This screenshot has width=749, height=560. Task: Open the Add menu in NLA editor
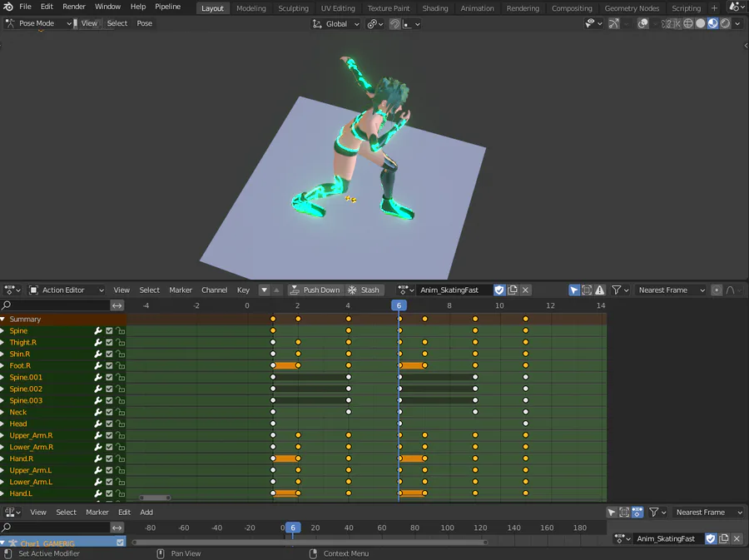coord(146,513)
